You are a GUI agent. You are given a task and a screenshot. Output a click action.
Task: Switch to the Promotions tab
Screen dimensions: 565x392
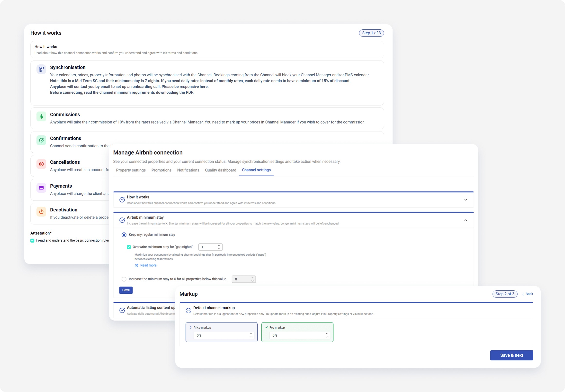[161, 170]
